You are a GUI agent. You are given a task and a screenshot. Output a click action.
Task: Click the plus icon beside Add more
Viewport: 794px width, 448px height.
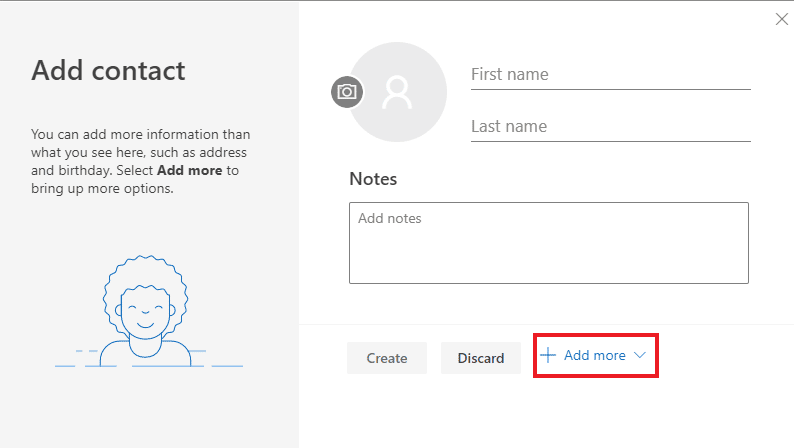548,355
